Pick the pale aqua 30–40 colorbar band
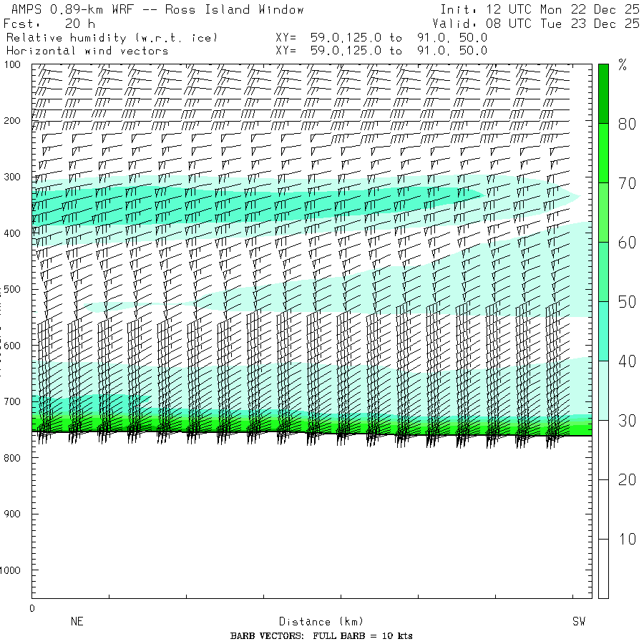The image size is (644, 644). pos(603,390)
